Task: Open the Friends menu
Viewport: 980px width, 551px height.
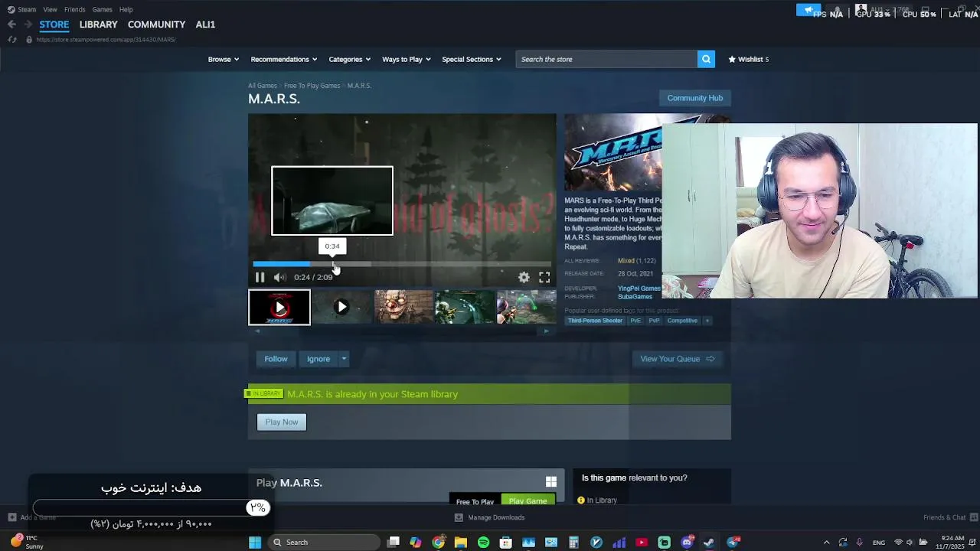Action: pos(74,9)
